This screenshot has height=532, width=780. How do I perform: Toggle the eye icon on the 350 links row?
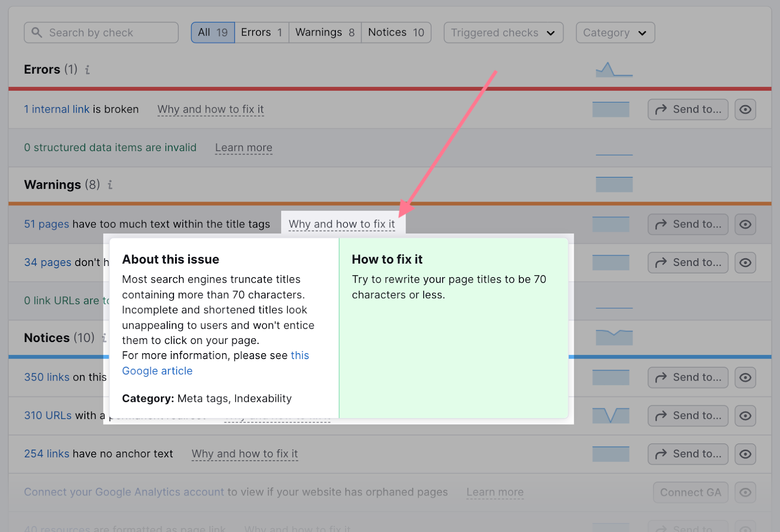pyautogui.click(x=745, y=377)
